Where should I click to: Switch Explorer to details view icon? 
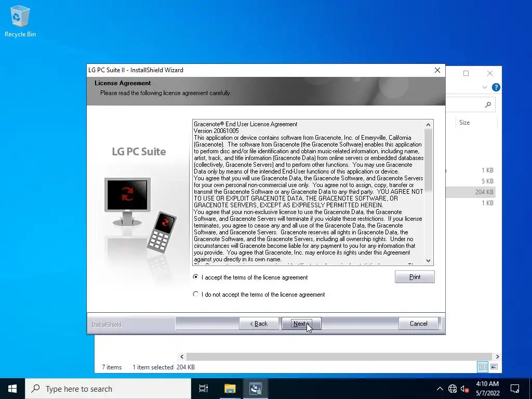[x=483, y=367]
